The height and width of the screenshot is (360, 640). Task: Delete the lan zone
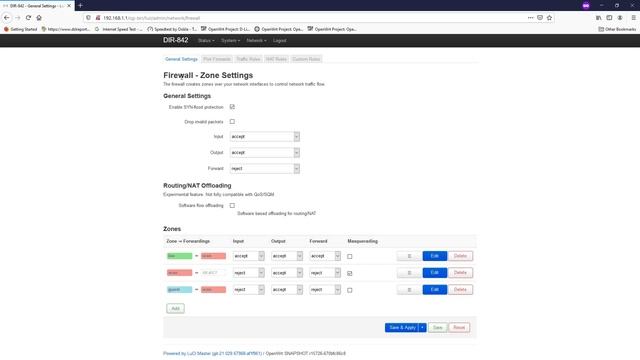pyautogui.click(x=460, y=256)
